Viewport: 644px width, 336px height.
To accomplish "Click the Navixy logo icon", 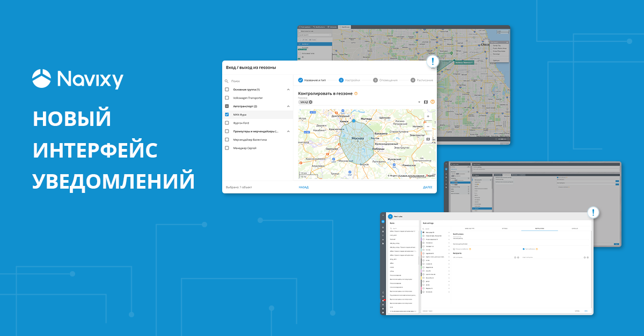I will tap(41, 78).
